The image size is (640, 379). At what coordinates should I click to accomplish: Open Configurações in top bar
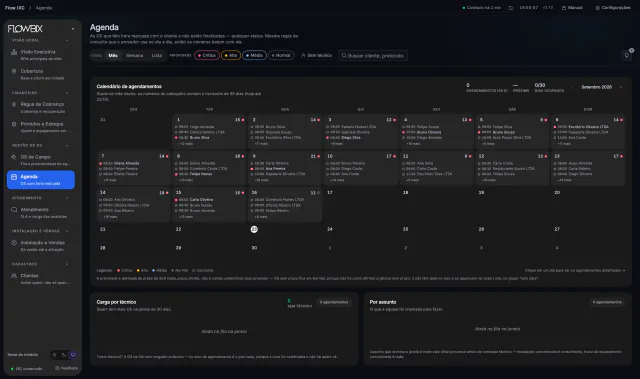[x=613, y=8]
